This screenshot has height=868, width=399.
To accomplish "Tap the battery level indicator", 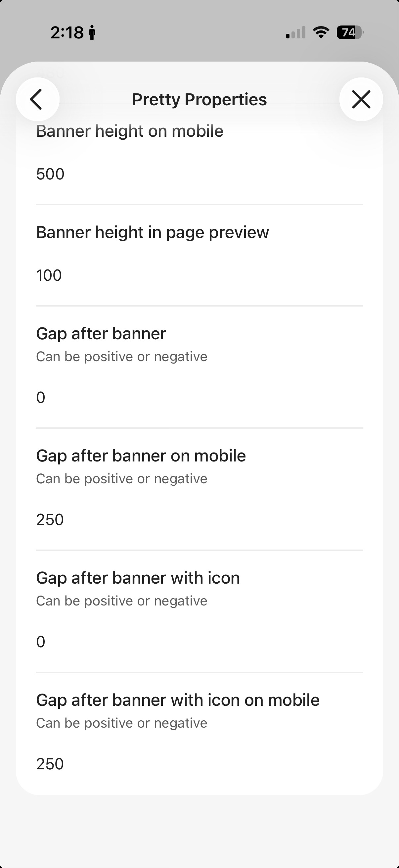I will pyautogui.click(x=350, y=32).
